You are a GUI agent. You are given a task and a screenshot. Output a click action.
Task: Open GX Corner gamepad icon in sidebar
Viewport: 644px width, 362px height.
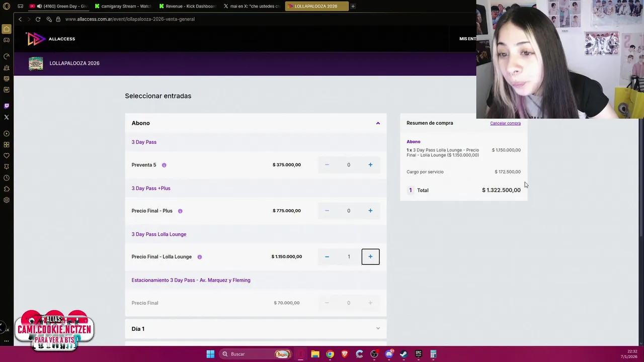[x=7, y=40]
